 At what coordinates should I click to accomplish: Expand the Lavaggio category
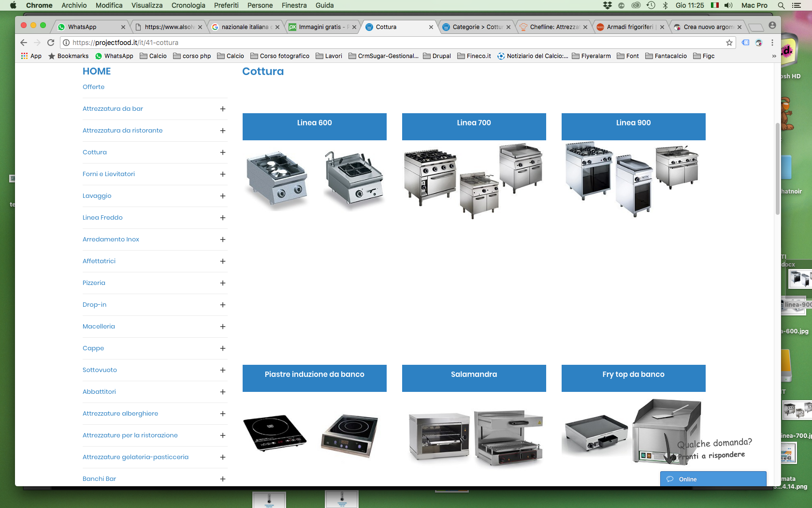223,196
